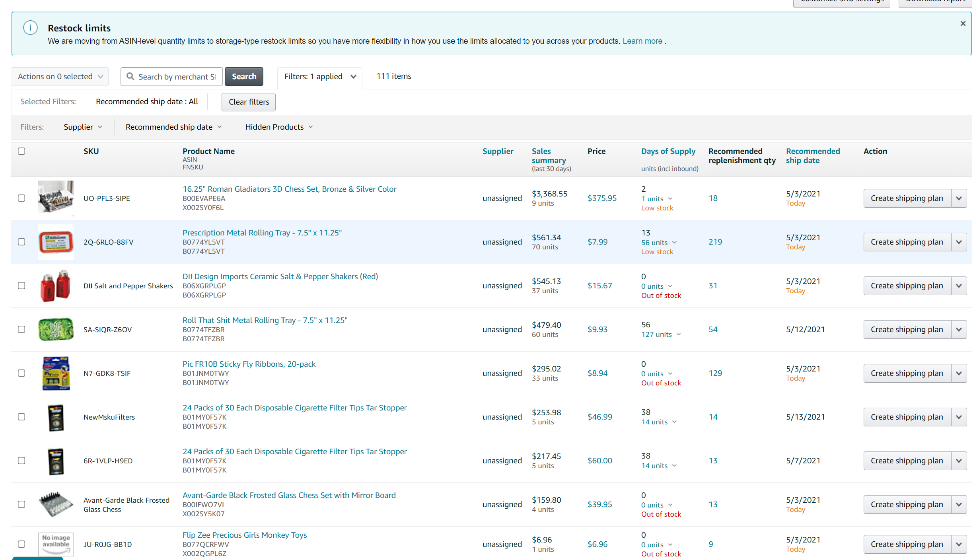
Task: Open the Actions on 0 selected dropdown
Action: click(x=60, y=76)
